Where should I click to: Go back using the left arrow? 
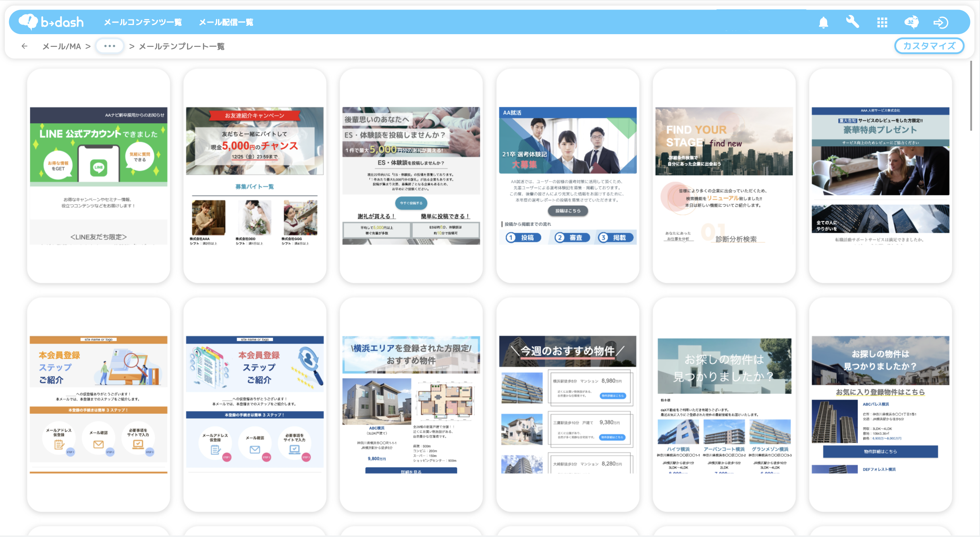coord(25,46)
